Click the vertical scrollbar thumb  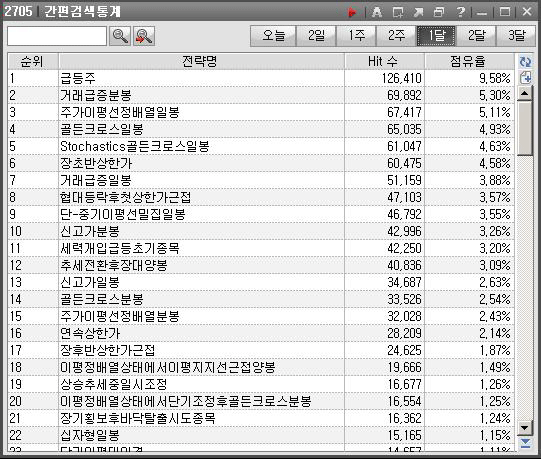click(525, 128)
